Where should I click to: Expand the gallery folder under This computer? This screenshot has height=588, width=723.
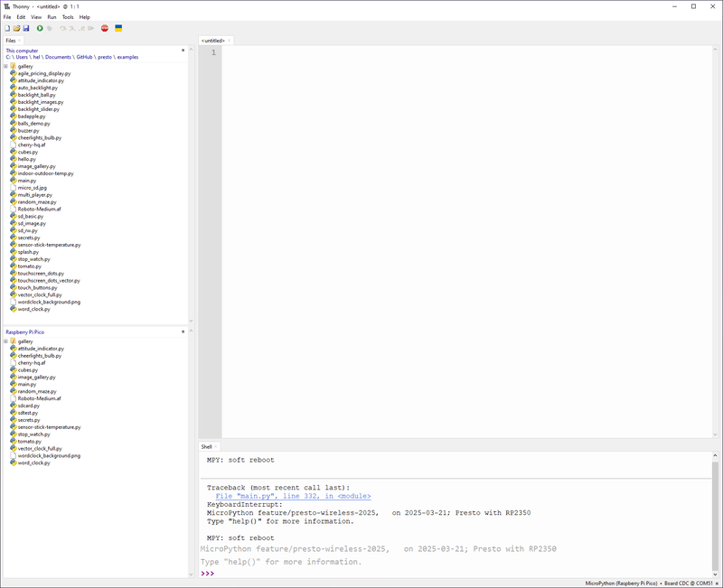(5, 66)
